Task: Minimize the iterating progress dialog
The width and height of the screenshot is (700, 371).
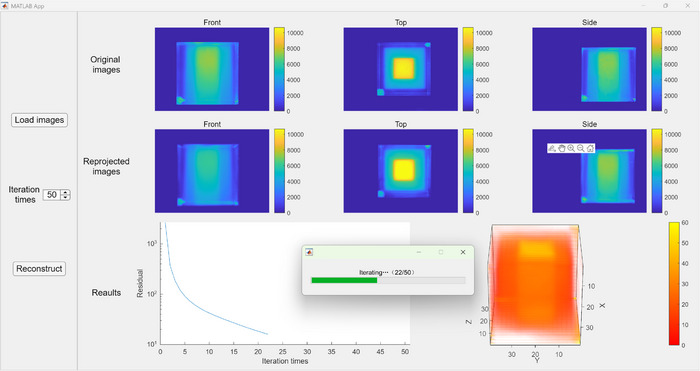Action: click(419, 252)
